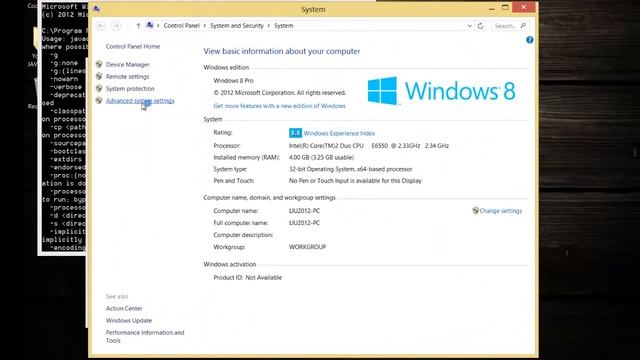Click the shield icon beside Advanced system settings
Screen dimensions: 640x360
pos(99,100)
